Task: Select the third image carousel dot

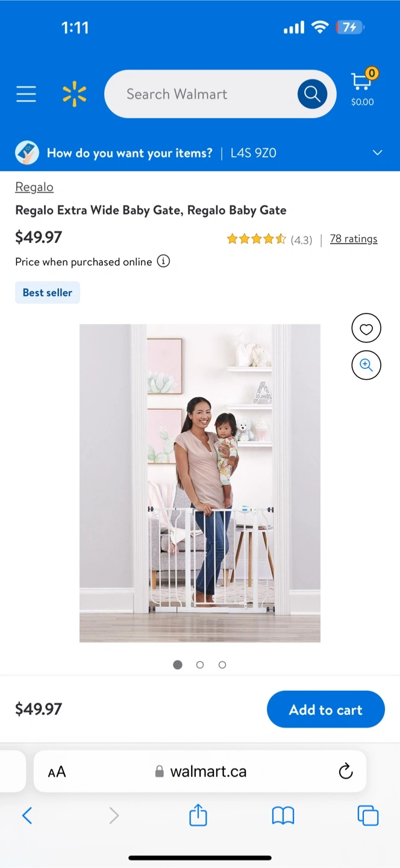Action: coord(222,665)
